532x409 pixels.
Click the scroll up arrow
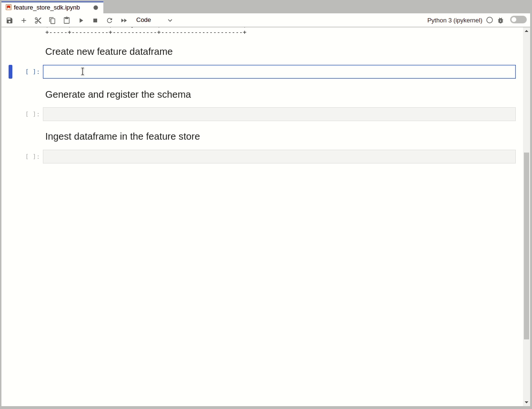pyautogui.click(x=527, y=31)
